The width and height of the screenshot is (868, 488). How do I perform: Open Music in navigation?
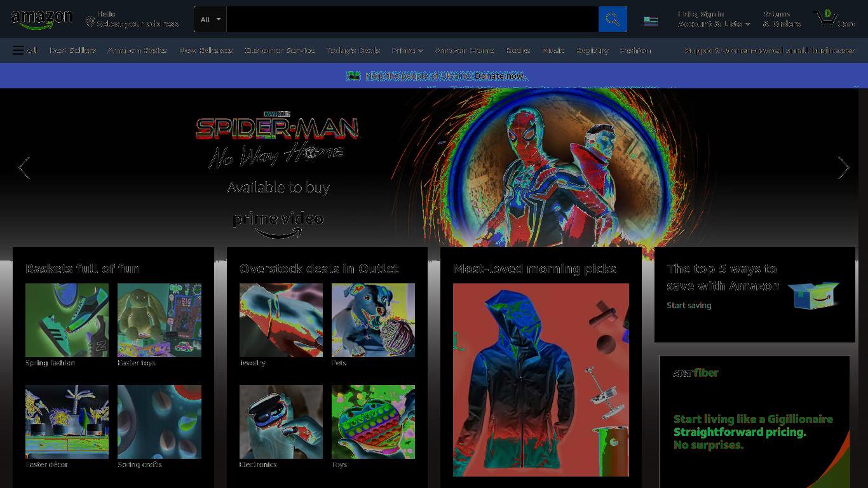(553, 50)
